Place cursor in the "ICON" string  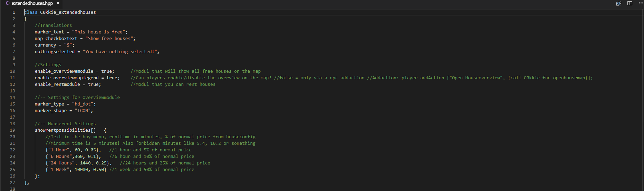tap(83, 110)
